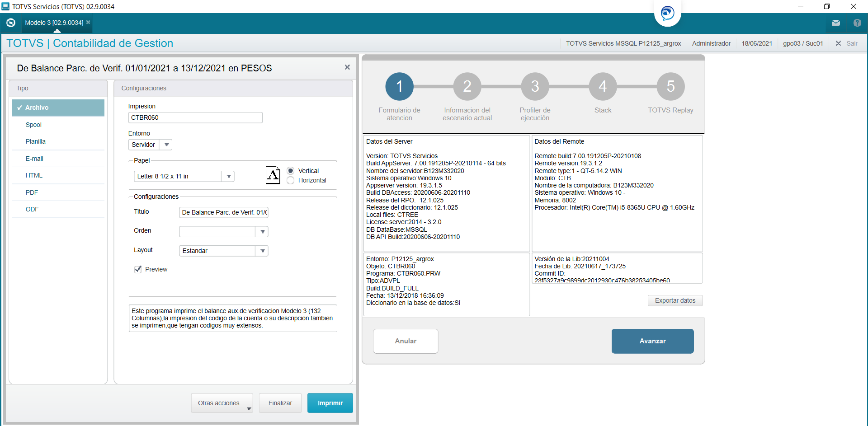868x426 pixels.
Task: Click the Sair link
Action: 852,43
